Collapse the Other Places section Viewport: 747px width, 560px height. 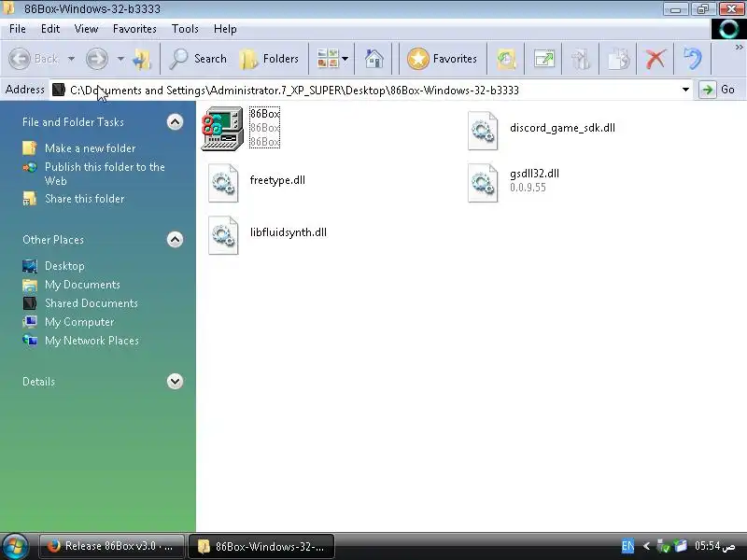click(175, 239)
